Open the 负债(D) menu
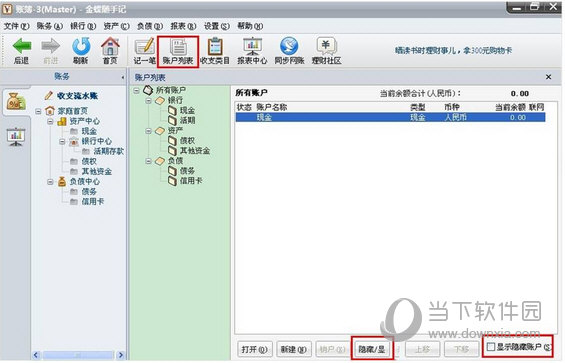The image size is (565, 363). coord(150,26)
